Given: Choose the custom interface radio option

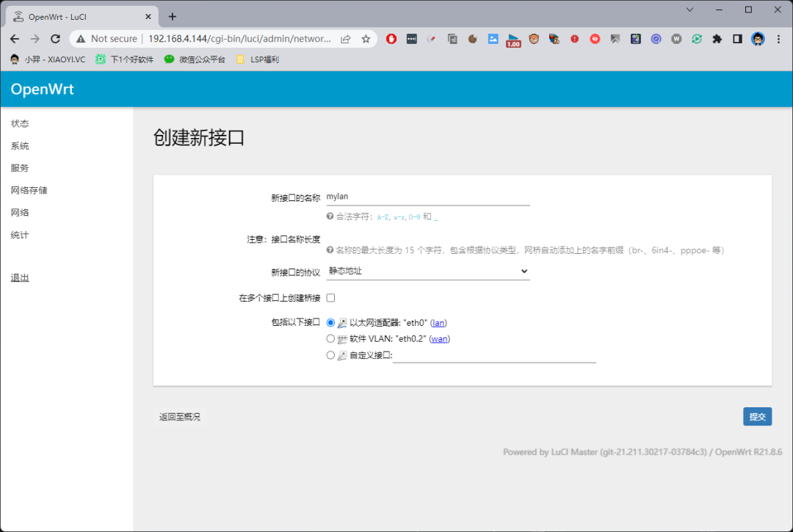Looking at the screenshot, I should (x=330, y=355).
